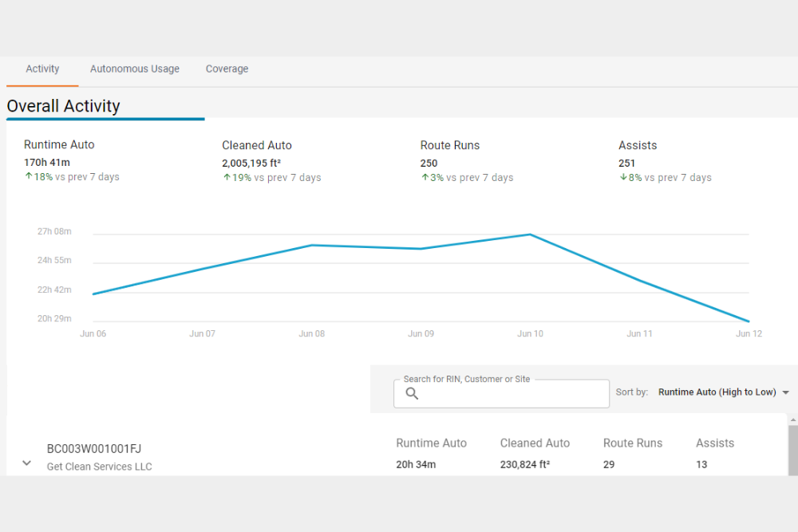The height and width of the screenshot is (532, 798).
Task: Click the Overall Activity heading
Action: click(64, 106)
